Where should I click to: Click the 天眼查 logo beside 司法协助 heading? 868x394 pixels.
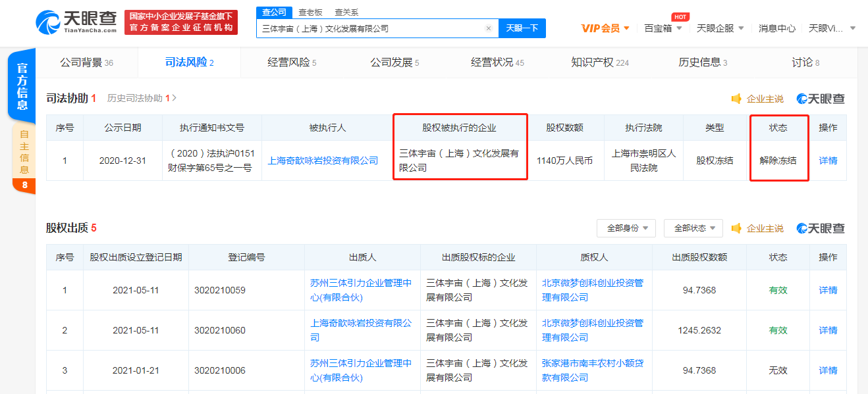[820, 99]
